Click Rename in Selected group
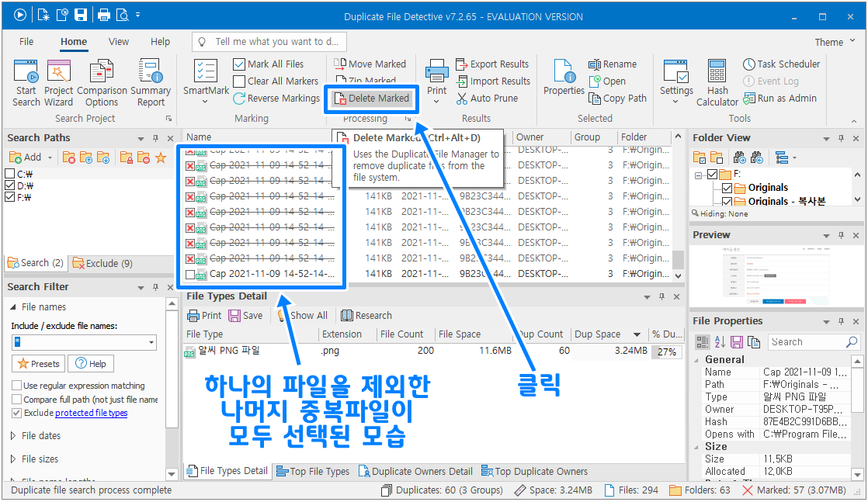The height and width of the screenshot is (502, 868). tap(613, 64)
